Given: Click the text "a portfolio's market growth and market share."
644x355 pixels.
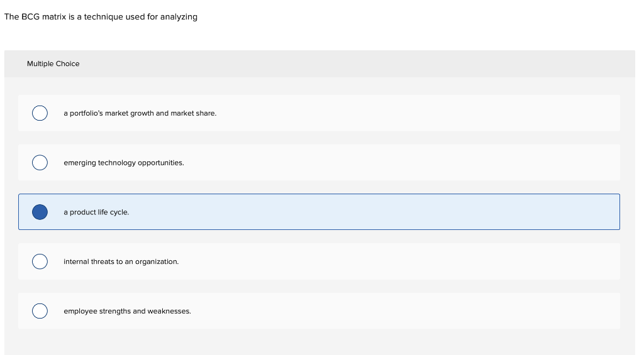Looking at the screenshot, I should tap(140, 113).
